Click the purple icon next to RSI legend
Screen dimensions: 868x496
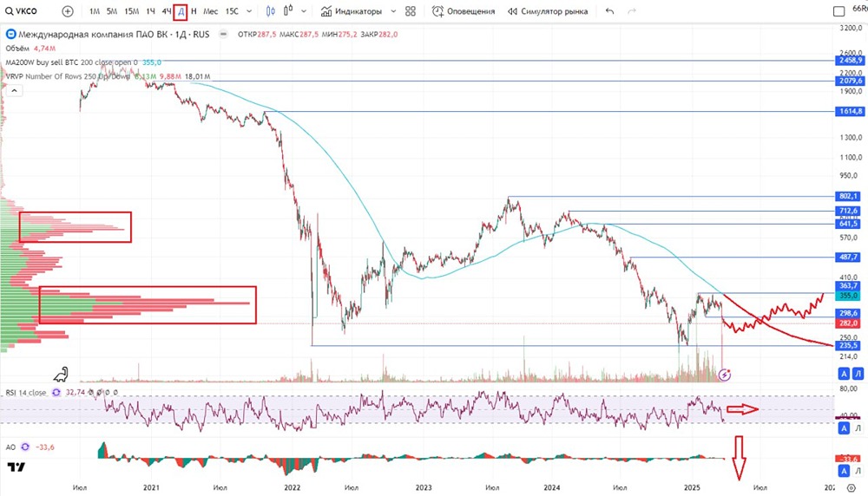point(56,392)
